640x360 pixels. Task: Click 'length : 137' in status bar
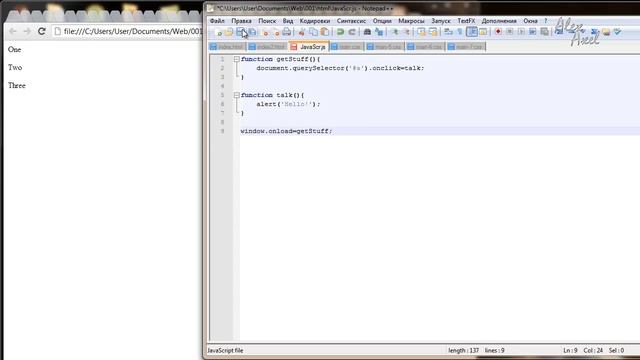point(463,350)
